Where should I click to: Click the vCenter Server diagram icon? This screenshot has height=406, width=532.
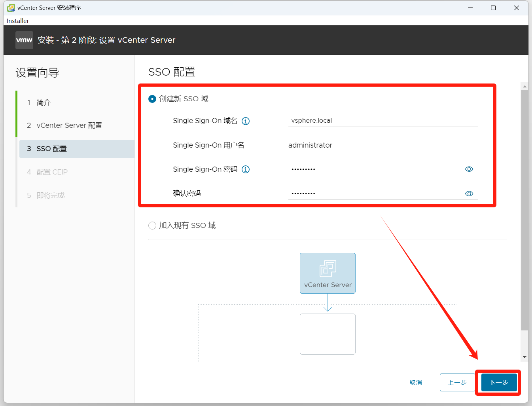(x=328, y=269)
